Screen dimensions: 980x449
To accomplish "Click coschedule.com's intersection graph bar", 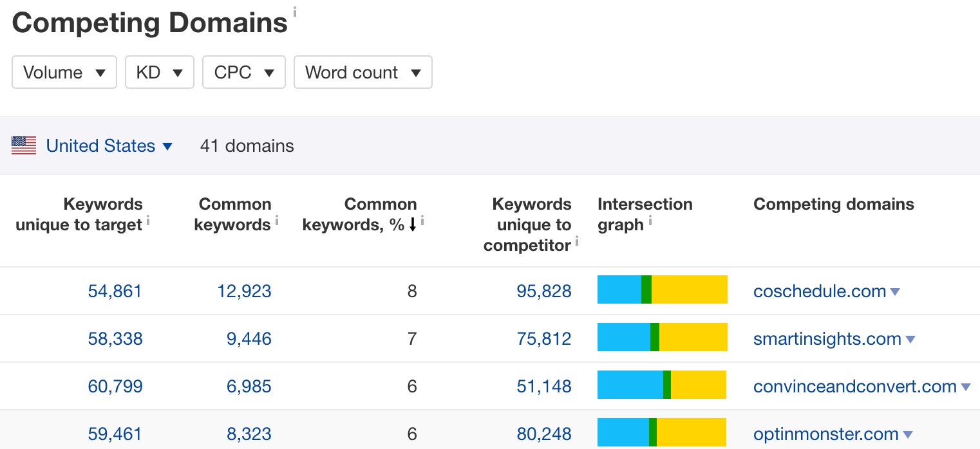I will point(662,289).
